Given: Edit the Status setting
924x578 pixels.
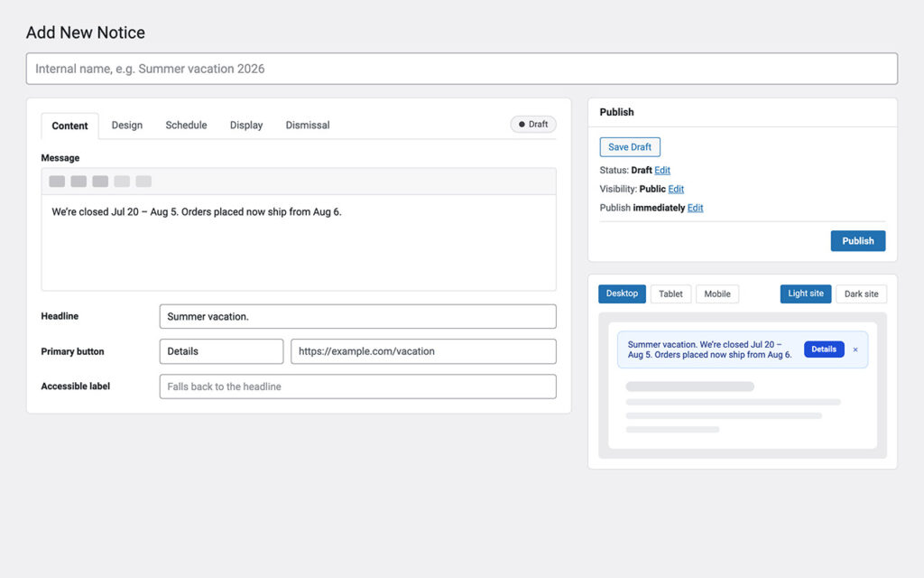Looking at the screenshot, I should [662, 171].
